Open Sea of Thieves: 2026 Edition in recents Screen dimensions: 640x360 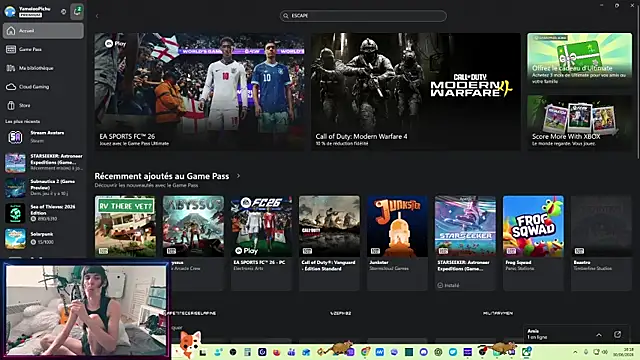(x=43, y=213)
